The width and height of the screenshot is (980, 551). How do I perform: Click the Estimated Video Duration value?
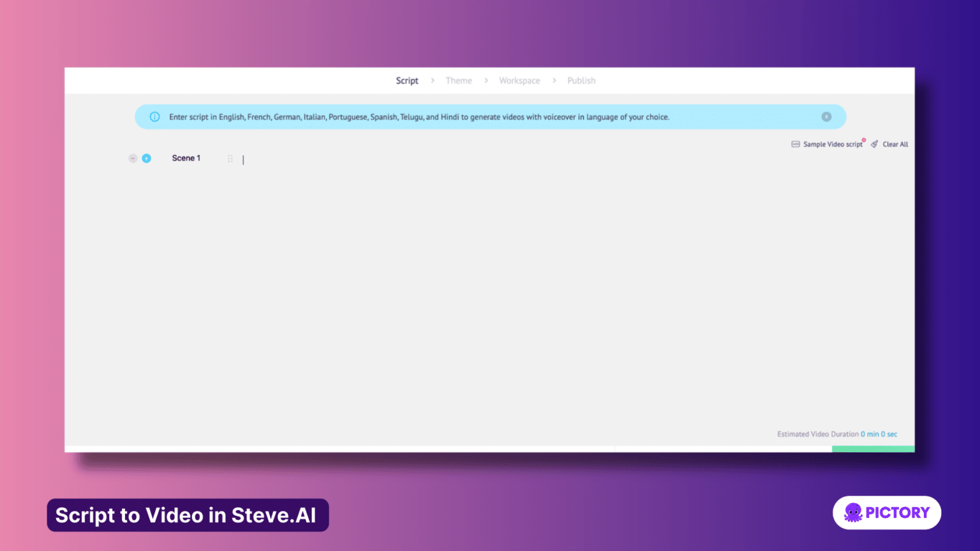pos(879,434)
